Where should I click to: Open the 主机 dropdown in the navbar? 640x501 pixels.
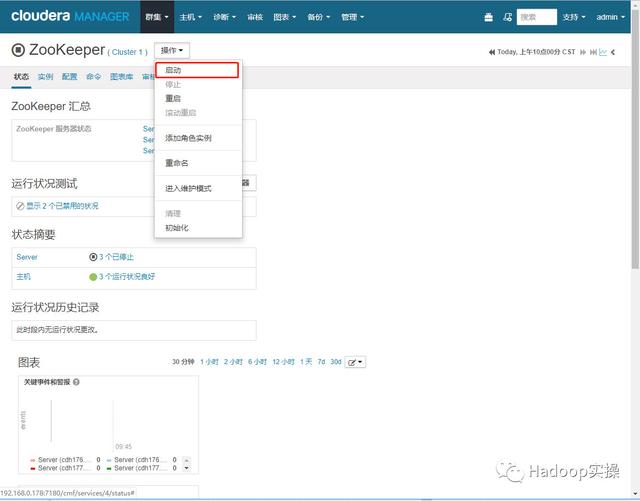(191, 17)
